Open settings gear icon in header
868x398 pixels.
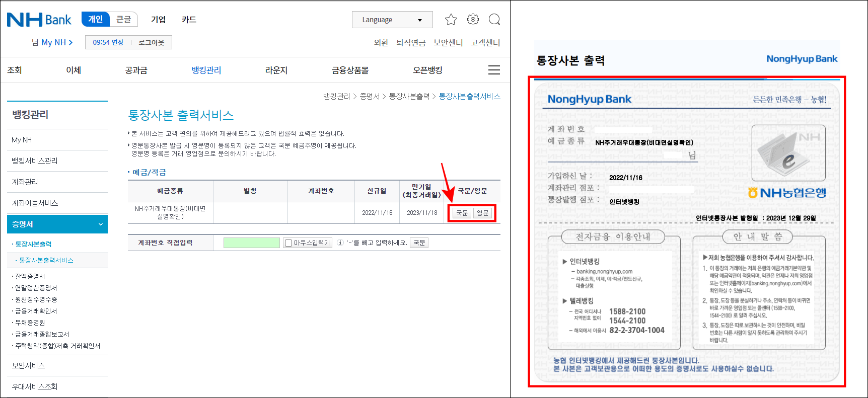click(473, 20)
